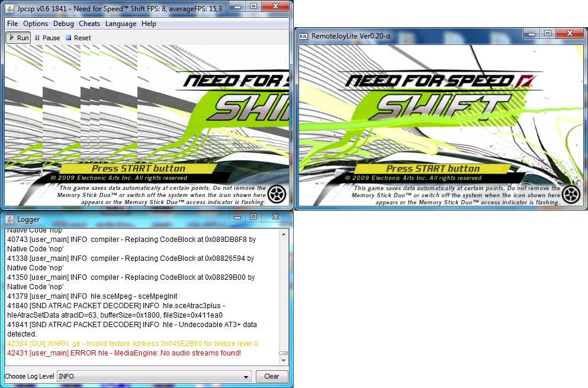Image resolution: width=588 pixels, height=388 pixels.
Task: Click the Clear button in Logger
Action: pos(271,376)
